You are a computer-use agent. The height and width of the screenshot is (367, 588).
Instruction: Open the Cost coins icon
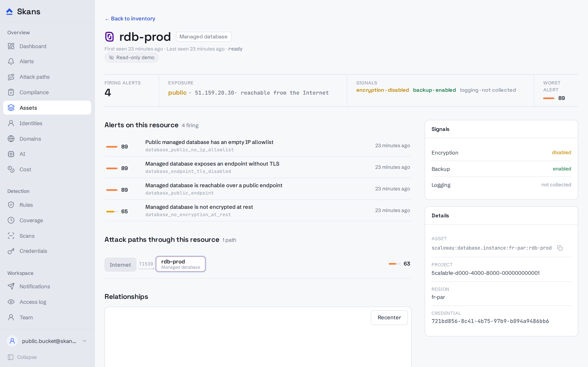tap(11, 169)
